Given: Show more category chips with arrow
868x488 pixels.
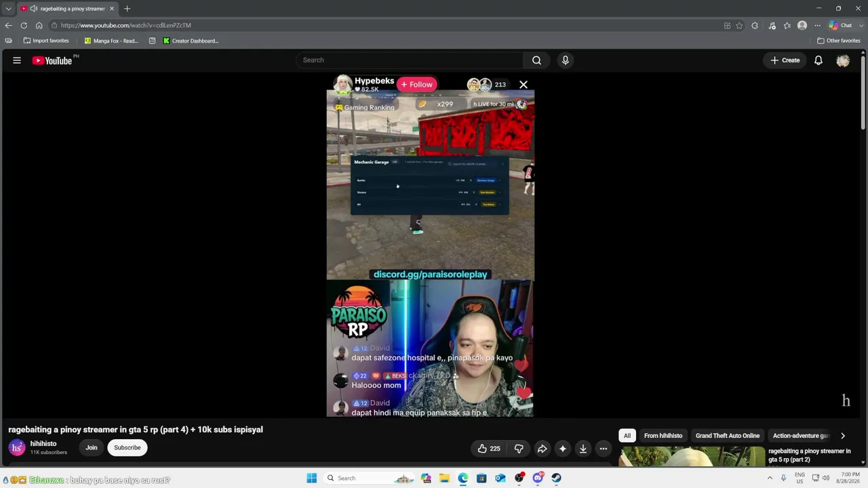Looking at the screenshot, I should (843, 436).
